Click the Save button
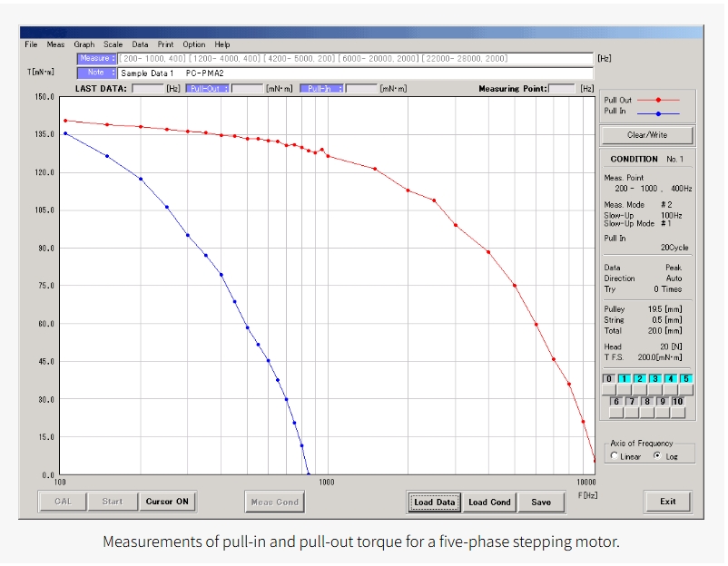 (x=541, y=503)
